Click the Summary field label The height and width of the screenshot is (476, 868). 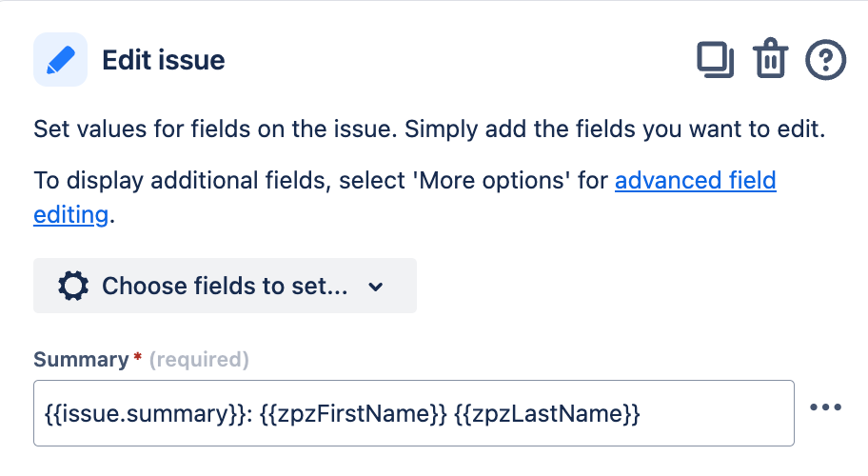[x=80, y=359]
